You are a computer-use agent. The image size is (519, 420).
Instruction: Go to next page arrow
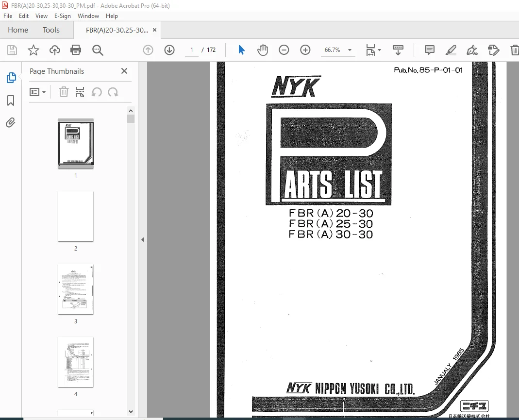[x=169, y=50]
